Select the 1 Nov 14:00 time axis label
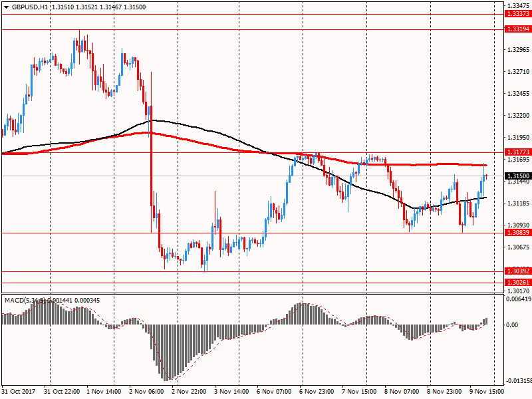532x399 pixels. (104, 391)
